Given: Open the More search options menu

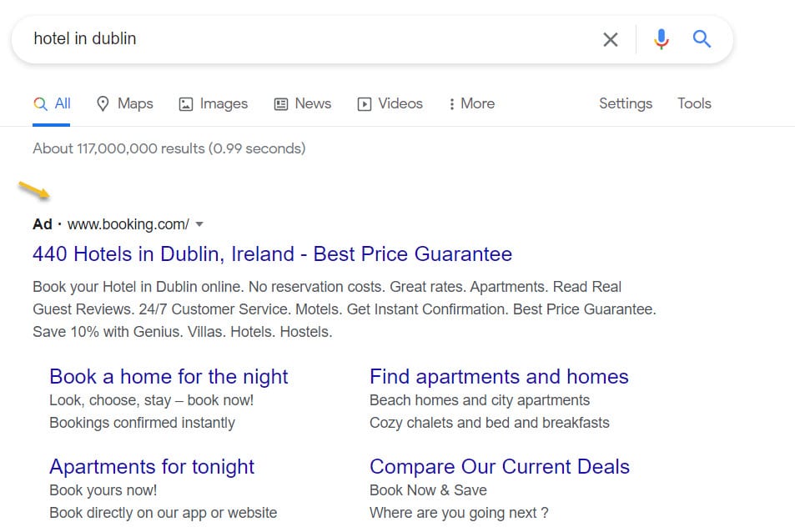Looking at the screenshot, I should point(471,103).
